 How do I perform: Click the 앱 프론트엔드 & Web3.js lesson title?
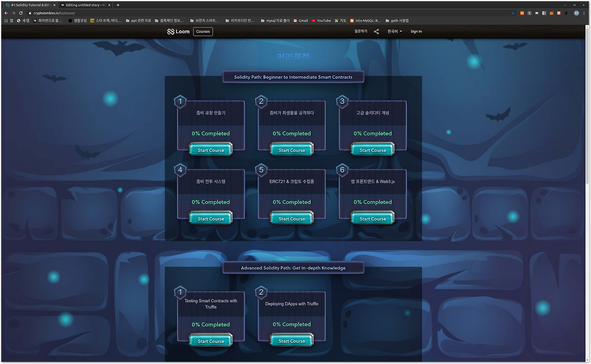[x=373, y=181]
